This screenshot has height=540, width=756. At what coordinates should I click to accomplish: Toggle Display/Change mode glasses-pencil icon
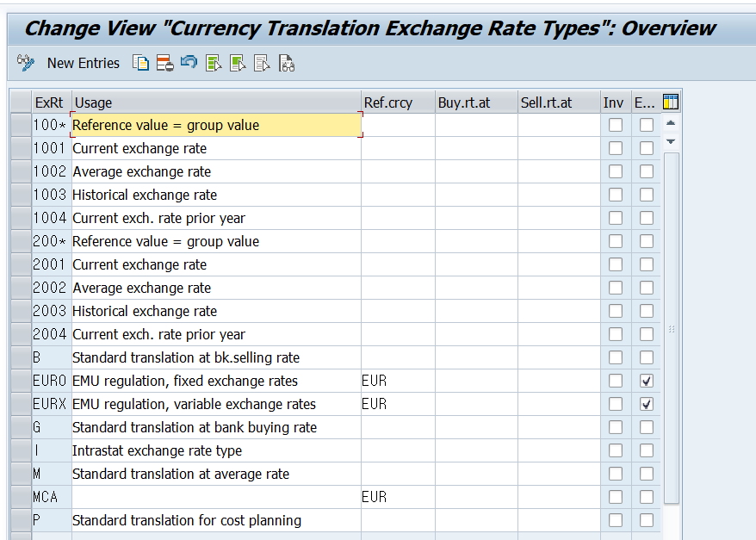26,63
